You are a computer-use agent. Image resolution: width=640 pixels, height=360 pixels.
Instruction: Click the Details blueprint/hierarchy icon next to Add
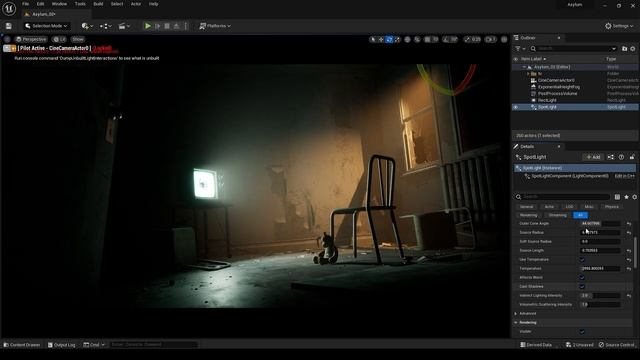coord(610,157)
